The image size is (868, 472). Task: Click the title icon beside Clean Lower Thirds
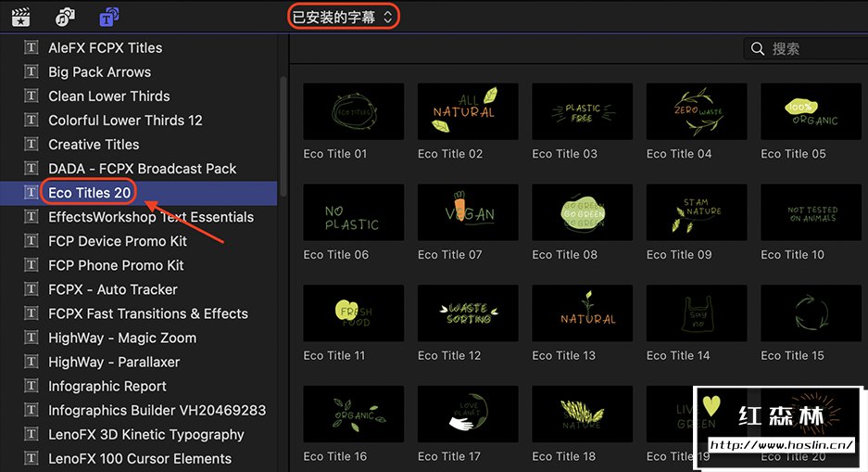click(x=31, y=96)
